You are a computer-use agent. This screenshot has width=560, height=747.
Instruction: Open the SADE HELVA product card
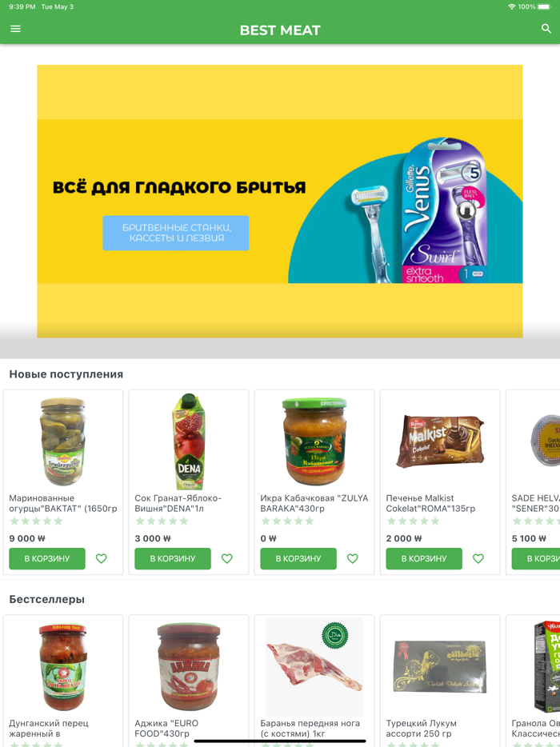[x=533, y=482]
